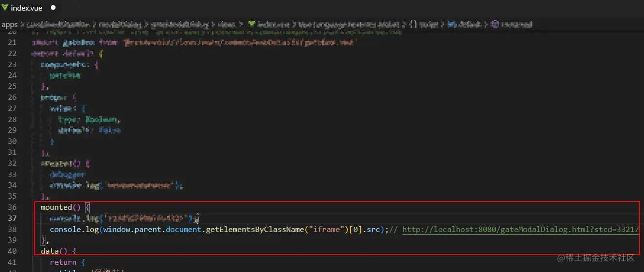Click 'document' on line 38
This screenshot has height=272, width=644.
point(184,230)
